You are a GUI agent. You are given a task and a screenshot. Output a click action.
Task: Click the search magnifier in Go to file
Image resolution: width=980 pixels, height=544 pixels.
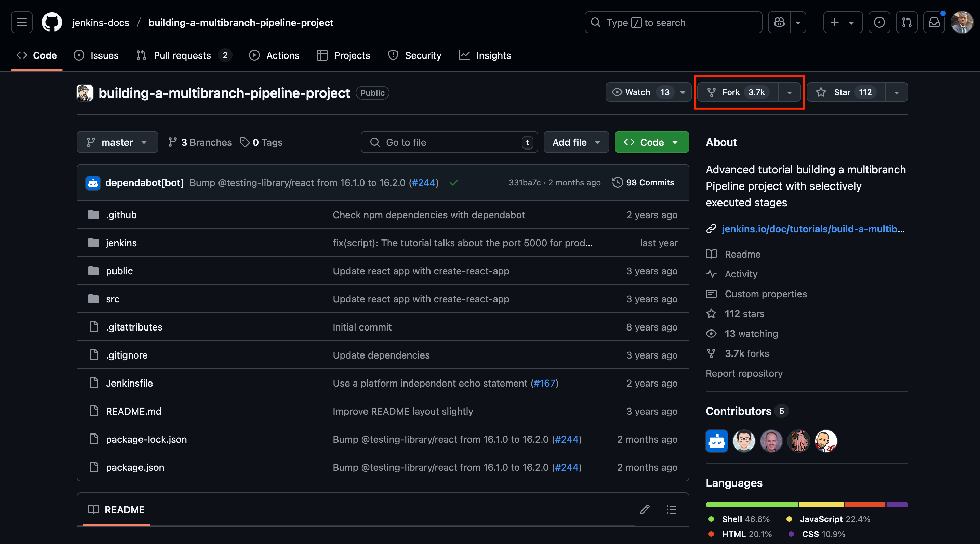[375, 142]
